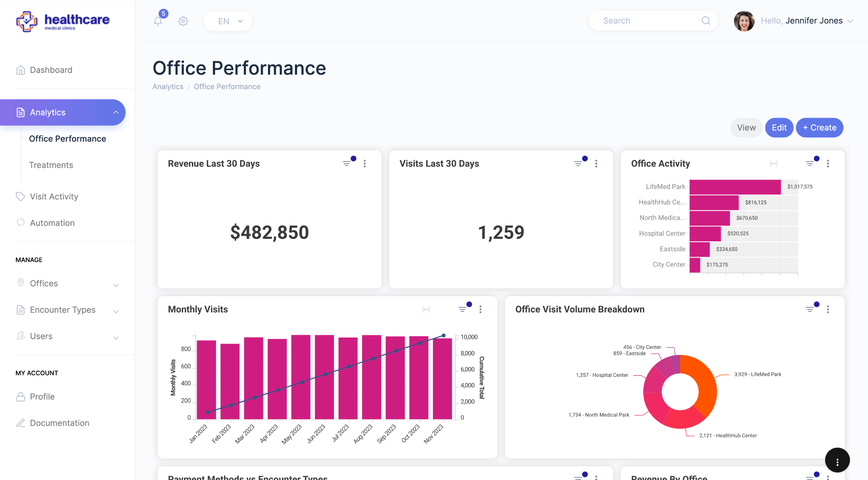Viewport: 868px width, 480px height.
Task: Open the EN language dropdown
Action: point(228,21)
